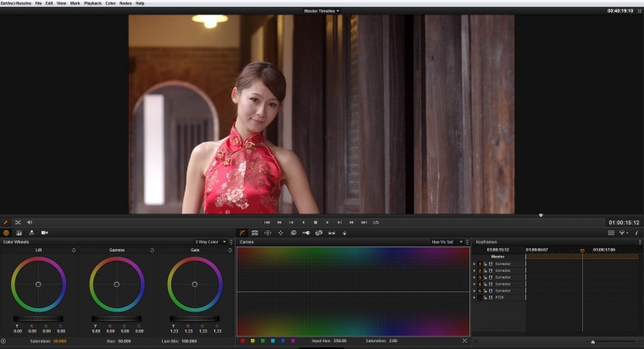The height and width of the screenshot is (349, 644).
Task: Reset the Lift color wheel
Action: [x=74, y=250]
